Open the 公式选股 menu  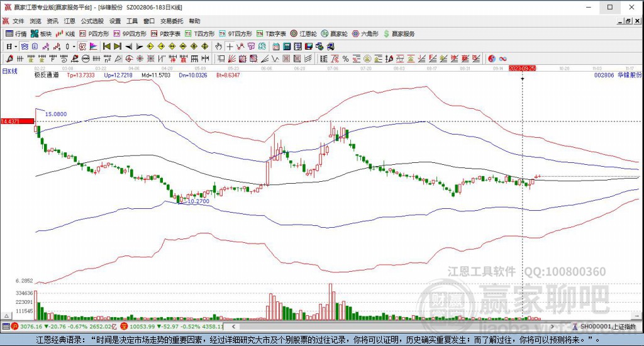pos(92,21)
